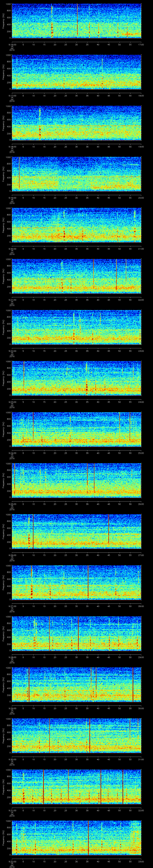Viewport: 153px width, 868px height.
Task: Open the spectrogram panel starting at 9:22:00
Action: [76, 327]
